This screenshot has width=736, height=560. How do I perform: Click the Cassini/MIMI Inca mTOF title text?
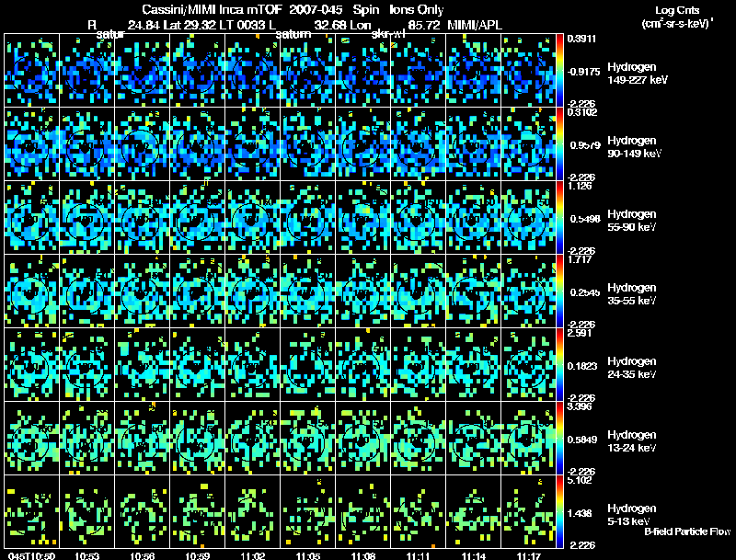pos(212,9)
